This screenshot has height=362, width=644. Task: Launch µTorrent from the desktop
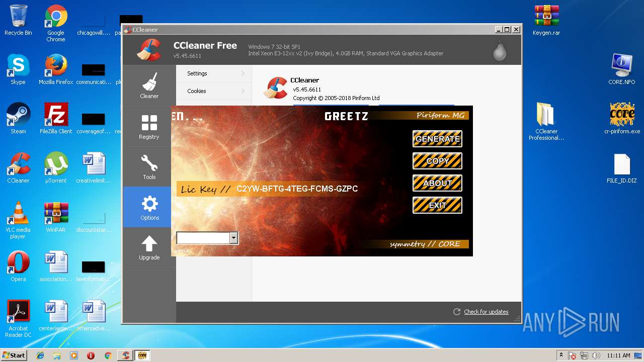56,168
